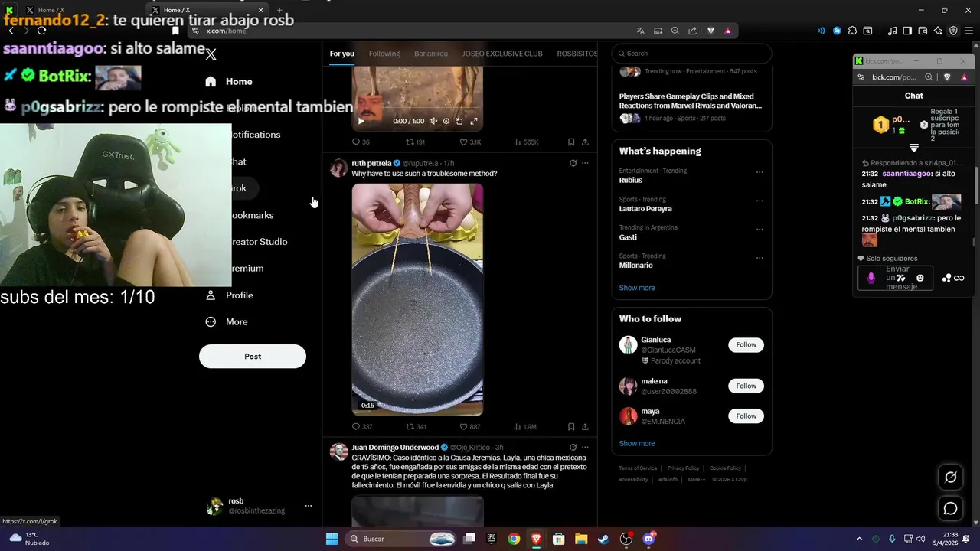Screen dimensions: 980x551
Task: Toggle Brave sidebar panel
Action: pos(907,31)
